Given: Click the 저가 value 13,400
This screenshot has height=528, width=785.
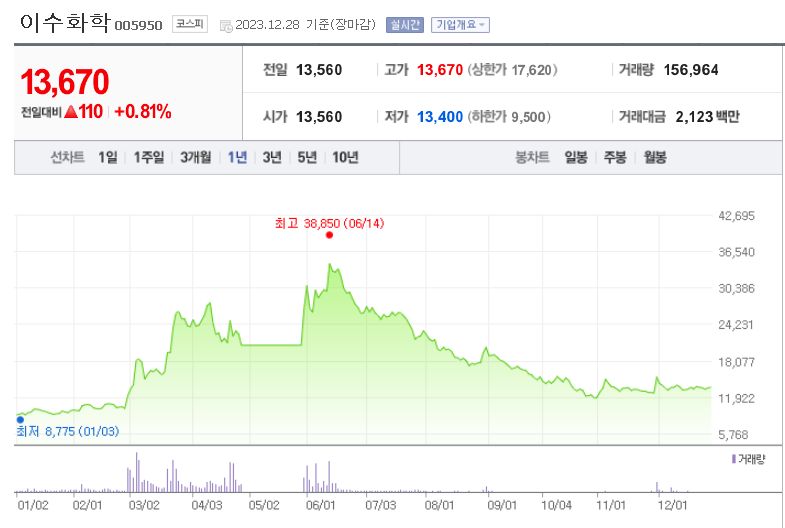Looking at the screenshot, I should [440, 117].
